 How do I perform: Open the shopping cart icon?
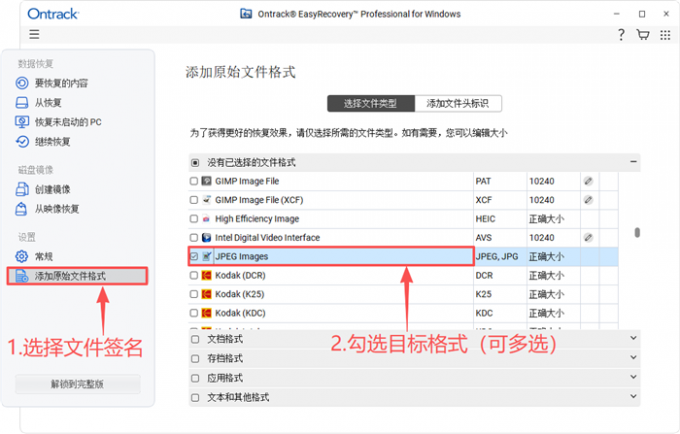643,35
